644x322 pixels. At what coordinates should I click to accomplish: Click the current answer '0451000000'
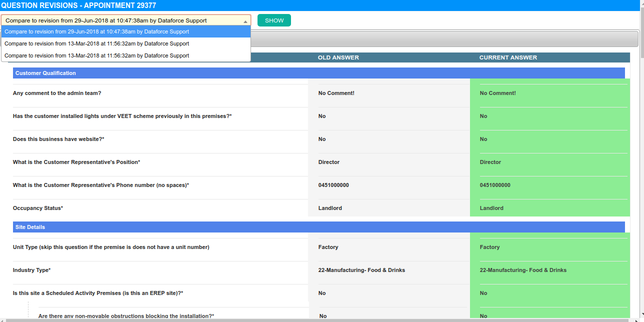tap(495, 185)
